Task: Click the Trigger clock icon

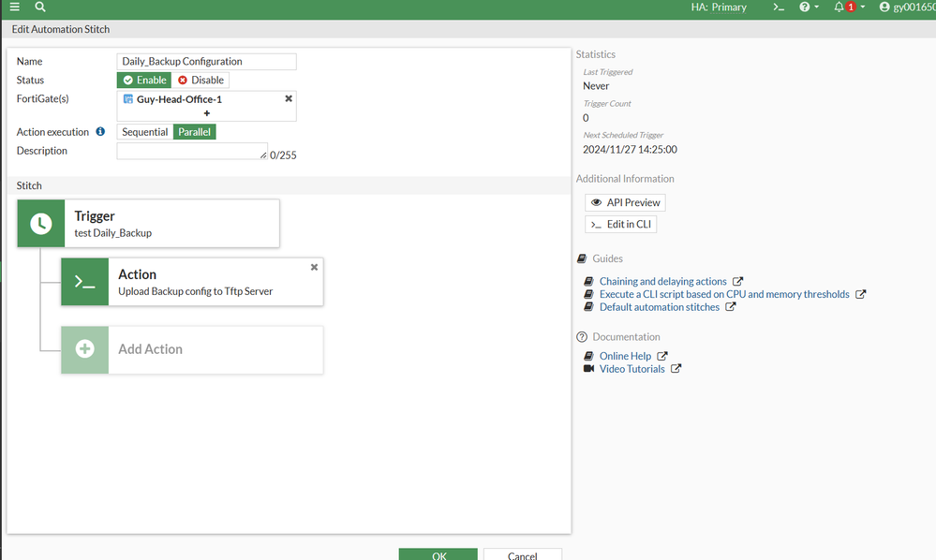Action: (x=41, y=224)
